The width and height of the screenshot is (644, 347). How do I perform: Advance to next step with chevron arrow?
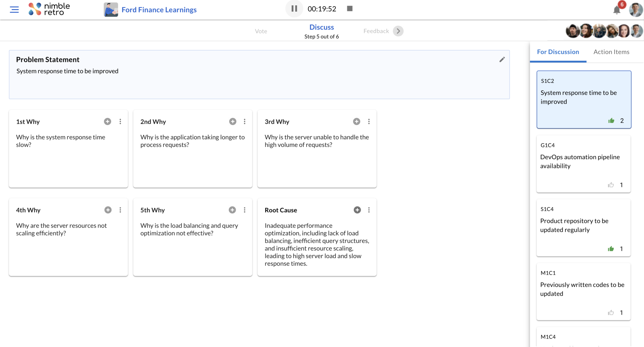pyautogui.click(x=398, y=31)
